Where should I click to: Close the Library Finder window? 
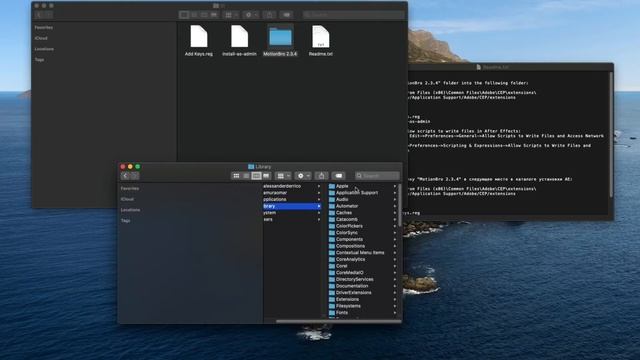click(x=123, y=167)
